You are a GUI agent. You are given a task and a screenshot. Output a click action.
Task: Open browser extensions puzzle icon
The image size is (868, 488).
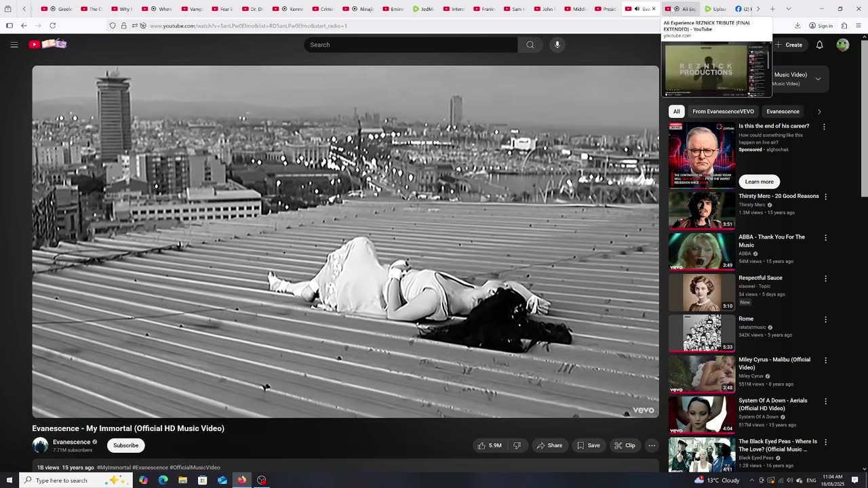(844, 26)
